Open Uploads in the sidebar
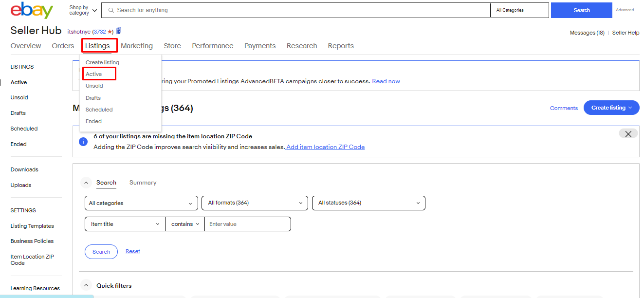Viewport: 644px width, 298px height. pos(21,185)
